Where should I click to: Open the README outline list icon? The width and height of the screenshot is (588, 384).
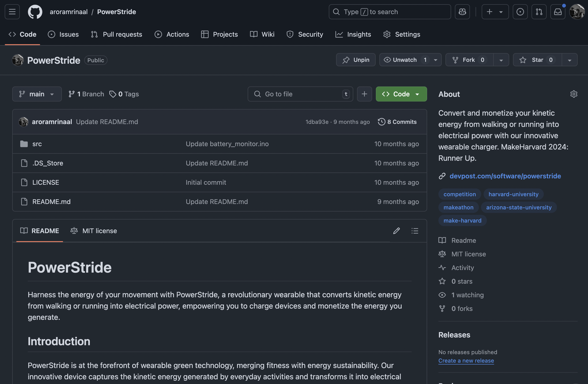tap(415, 231)
